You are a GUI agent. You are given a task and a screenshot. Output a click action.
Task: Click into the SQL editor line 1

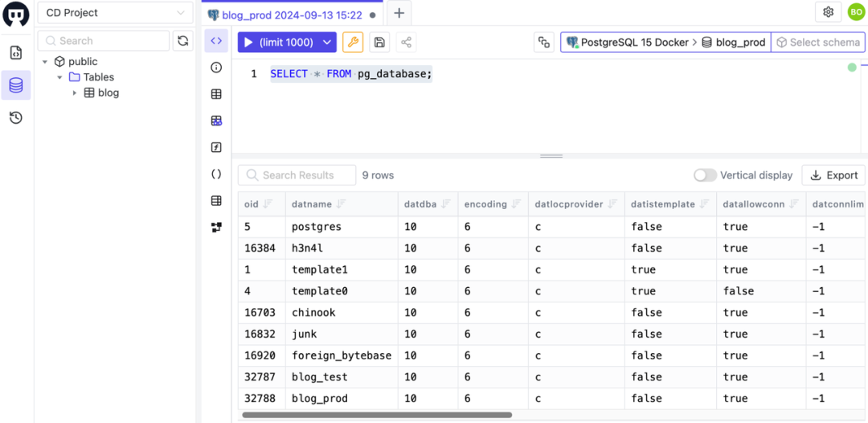[x=351, y=74]
